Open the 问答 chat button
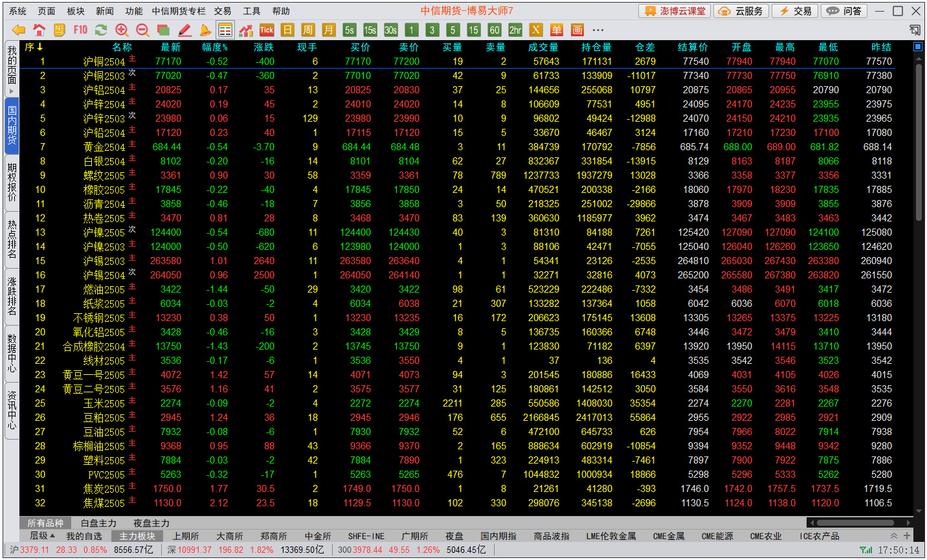This screenshot has height=560, width=927. tap(845, 11)
